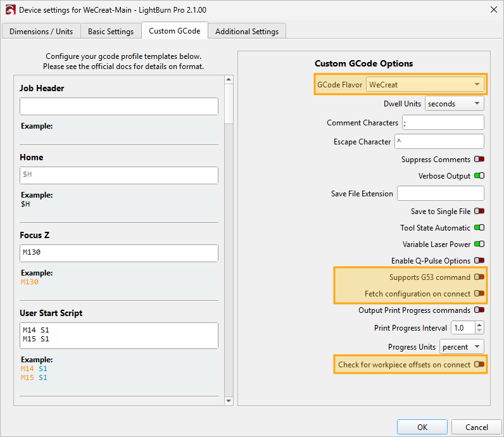Toggle Suppress Comments switch

[x=479, y=159]
